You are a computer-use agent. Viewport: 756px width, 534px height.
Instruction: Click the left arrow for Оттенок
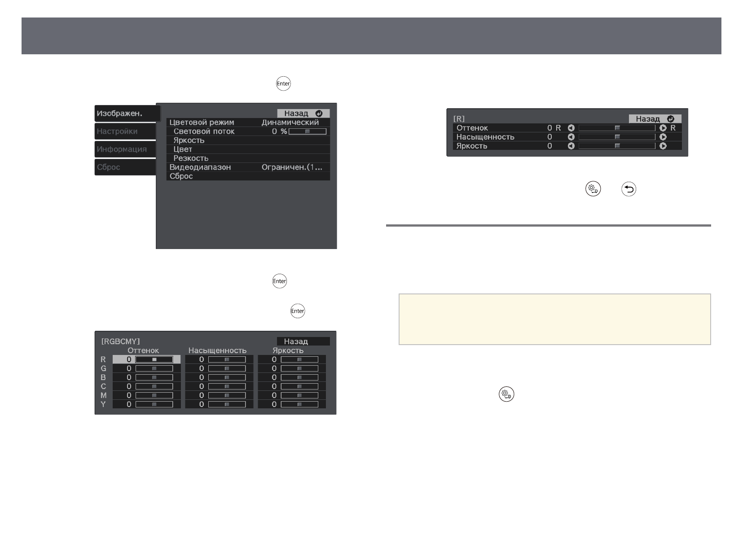point(571,128)
